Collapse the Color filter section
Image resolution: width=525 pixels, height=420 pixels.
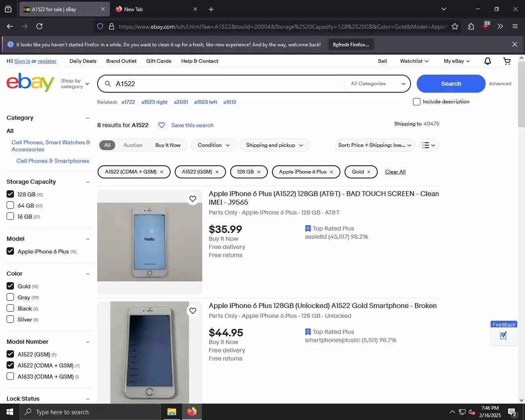[x=87, y=274]
